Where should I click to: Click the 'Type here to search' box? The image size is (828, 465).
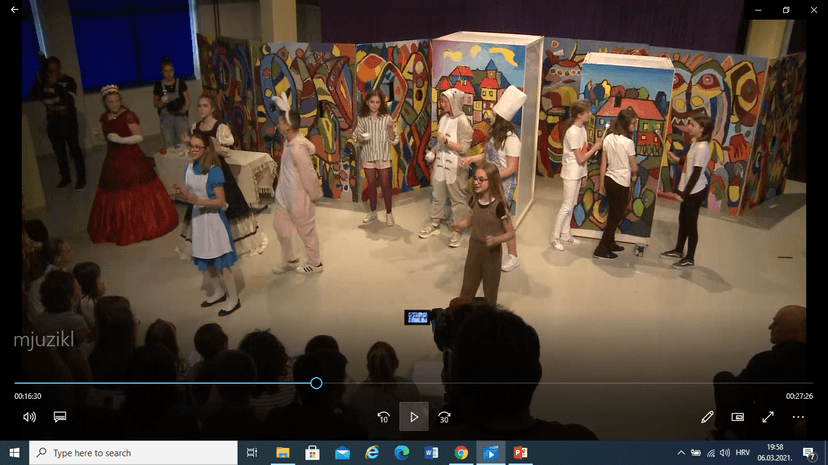click(x=134, y=453)
